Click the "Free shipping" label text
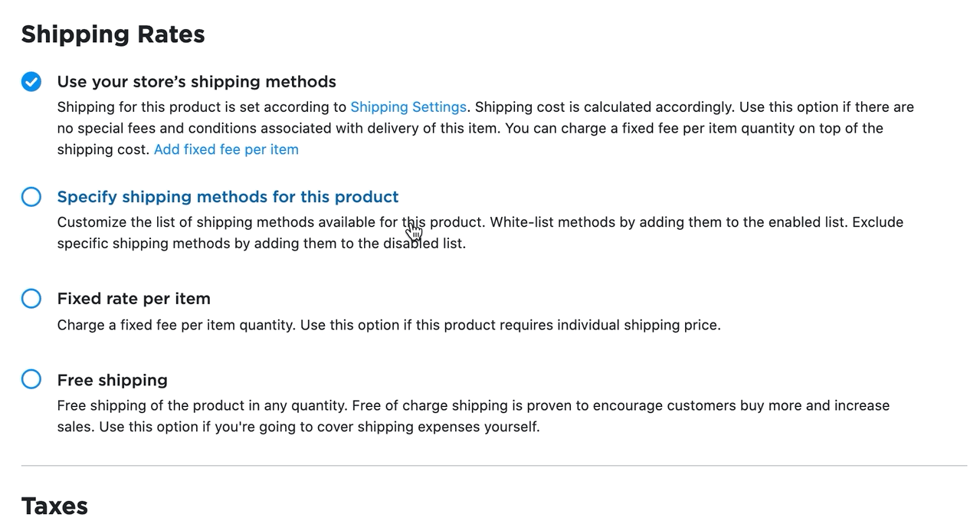The width and height of the screenshot is (980, 521). pyautogui.click(x=112, y=379)
